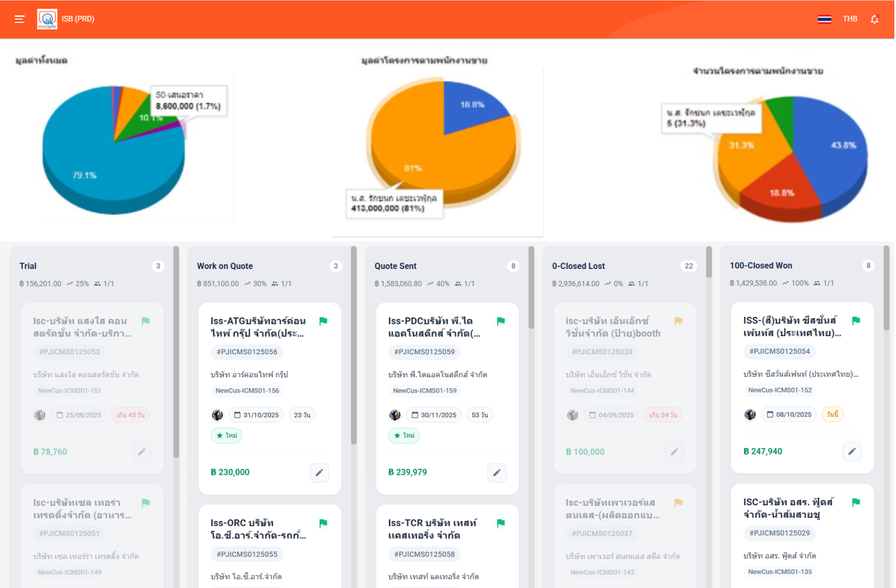
Task: Click the #PJICMS0125056 project tag
Action: (x=247, y=352)
